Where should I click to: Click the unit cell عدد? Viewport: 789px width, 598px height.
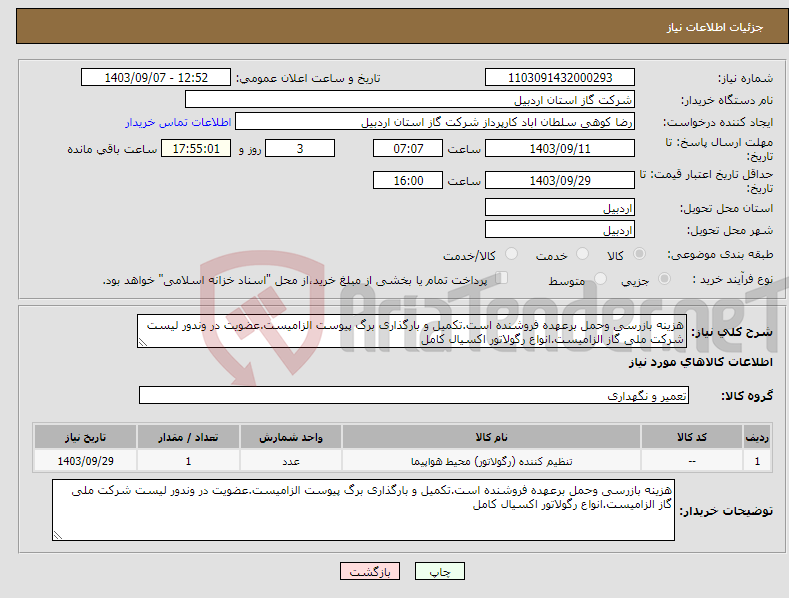[291, 461]
